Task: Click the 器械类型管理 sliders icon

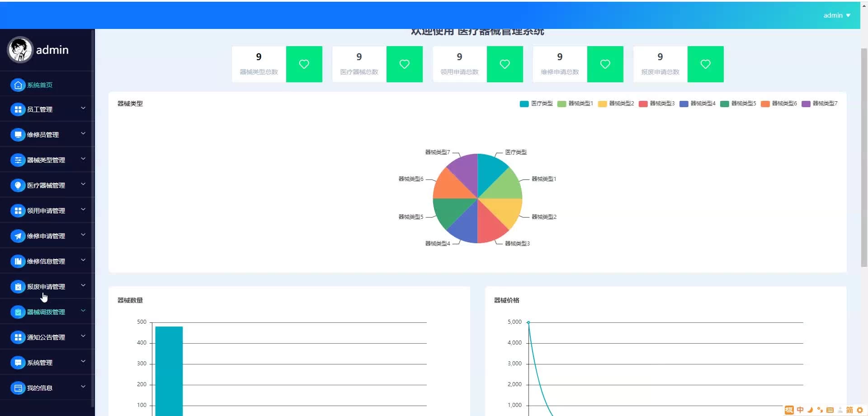Action: 18,160
